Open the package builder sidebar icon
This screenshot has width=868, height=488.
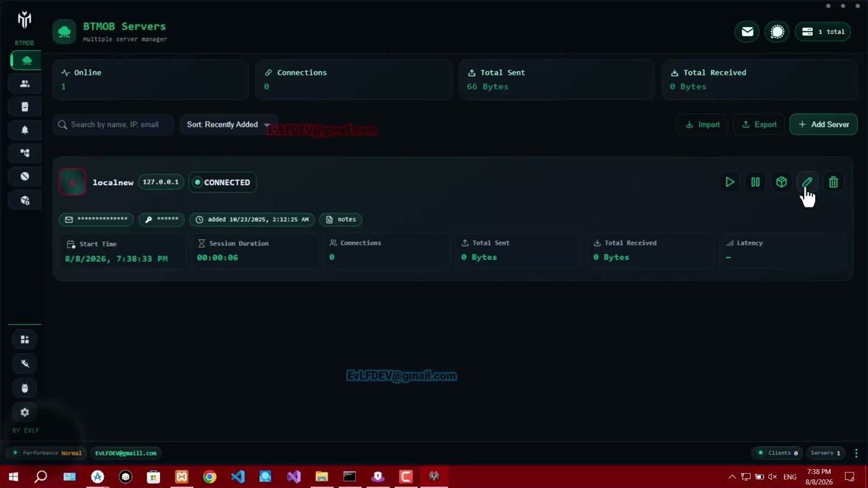click(x=25, y=201)
